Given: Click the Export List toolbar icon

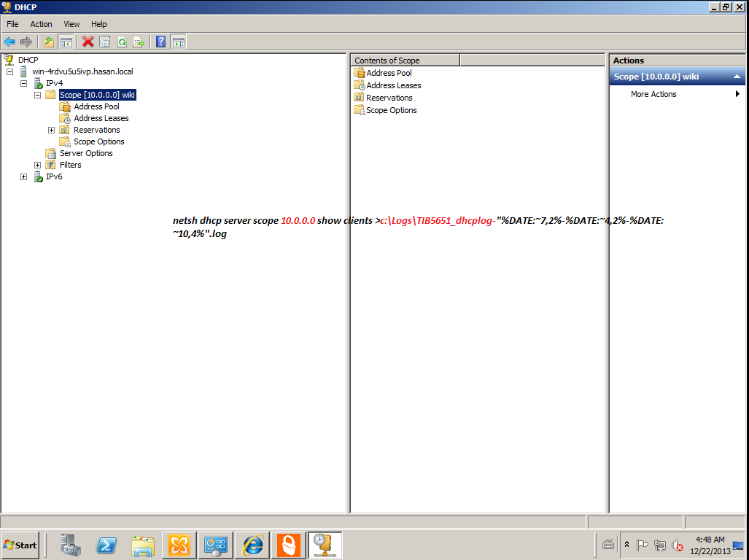Looking at the screenshot, I should [139, 42].
